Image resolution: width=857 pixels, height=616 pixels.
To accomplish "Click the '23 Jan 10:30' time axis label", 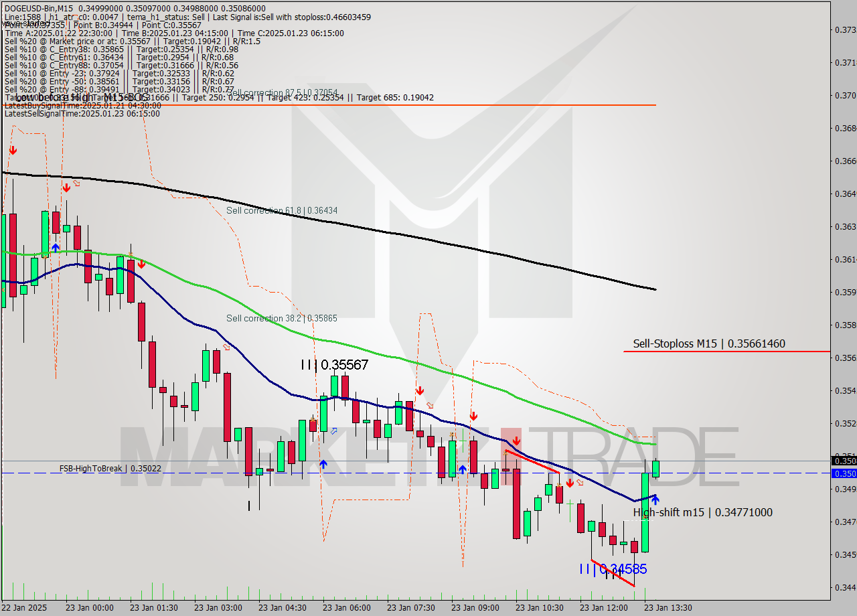I will 540,607.
